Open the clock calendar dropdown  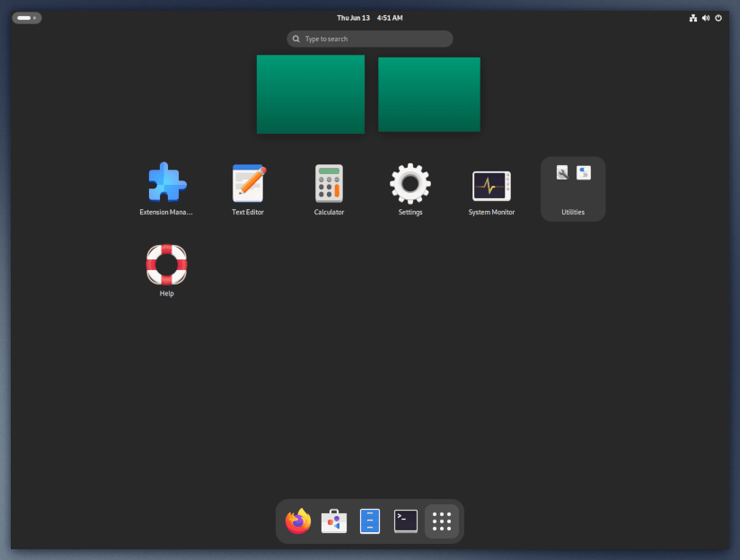(x=369, y=18)
